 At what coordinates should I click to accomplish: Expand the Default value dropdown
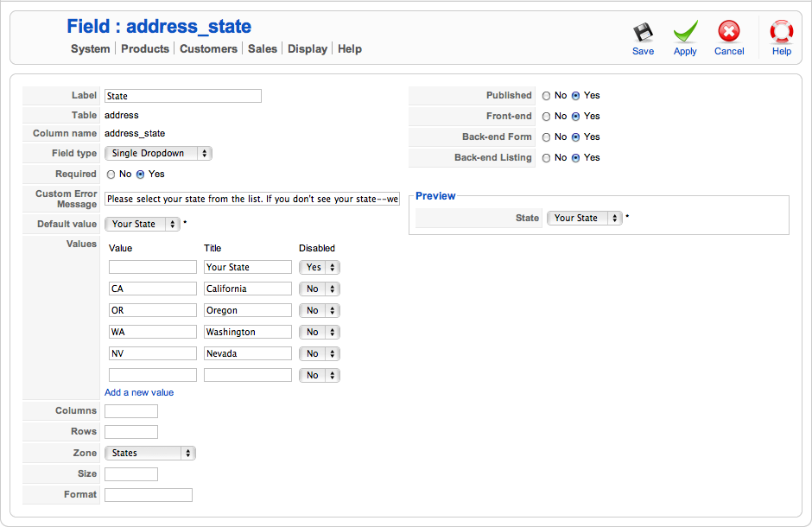point(143,224)
